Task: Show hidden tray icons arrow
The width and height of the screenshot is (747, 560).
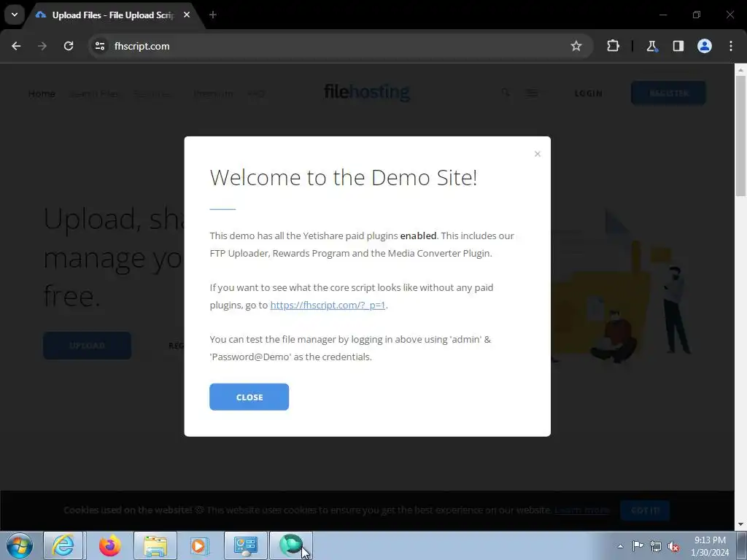Action: coord(620,546)
